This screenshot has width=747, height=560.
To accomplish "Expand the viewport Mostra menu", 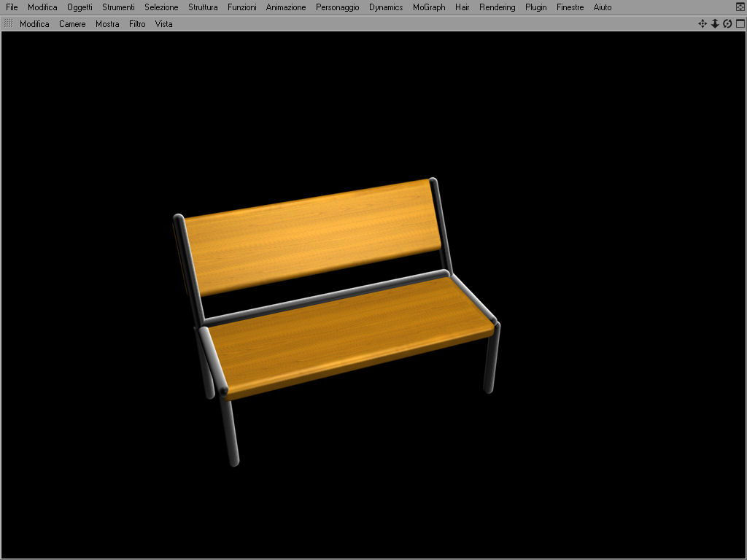I will pos(107,24).
